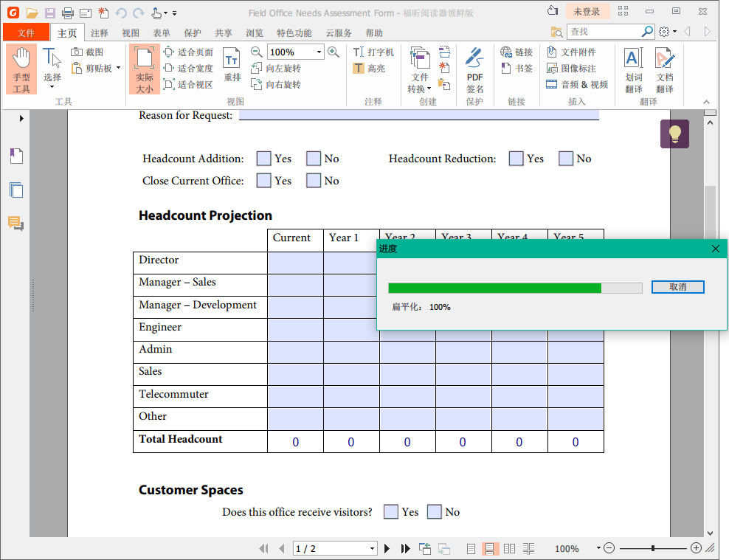Open PDF Sign (PDF签名) tool
This screenshot has width=729, height=560.
point(474,69)
